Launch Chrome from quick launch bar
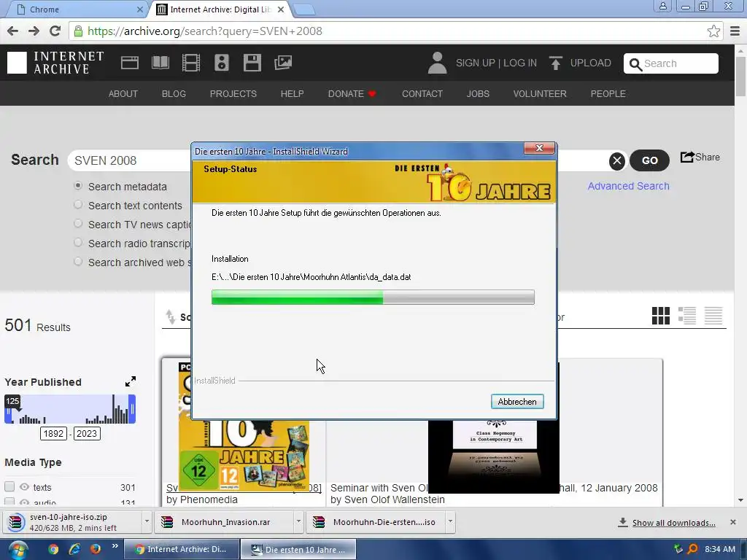 click(x=53, y=549)
